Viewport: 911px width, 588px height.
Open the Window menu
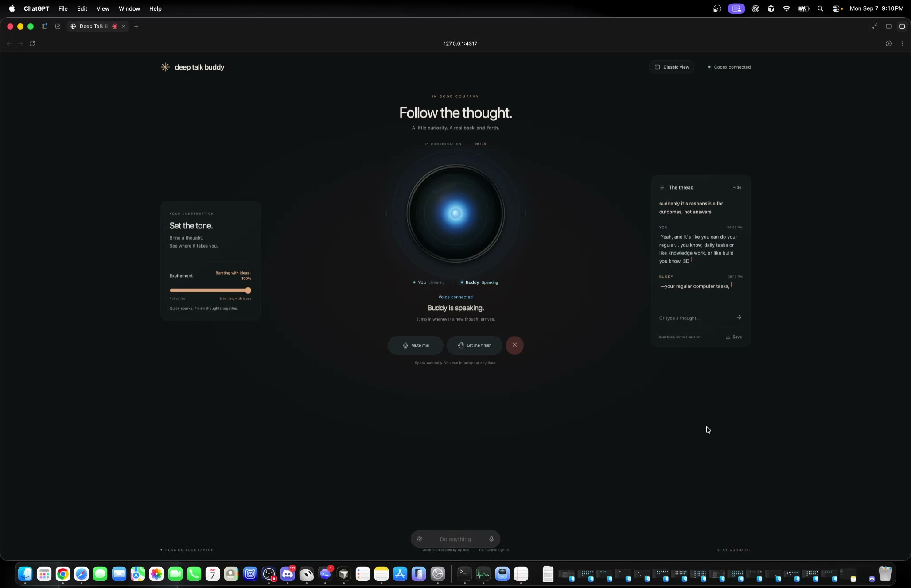tap(129, 8)
